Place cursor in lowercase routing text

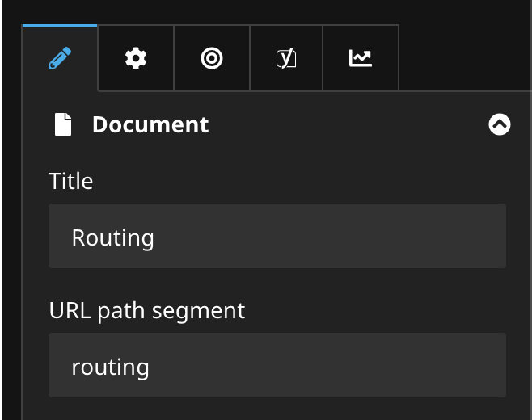click(x=111, y=367)
